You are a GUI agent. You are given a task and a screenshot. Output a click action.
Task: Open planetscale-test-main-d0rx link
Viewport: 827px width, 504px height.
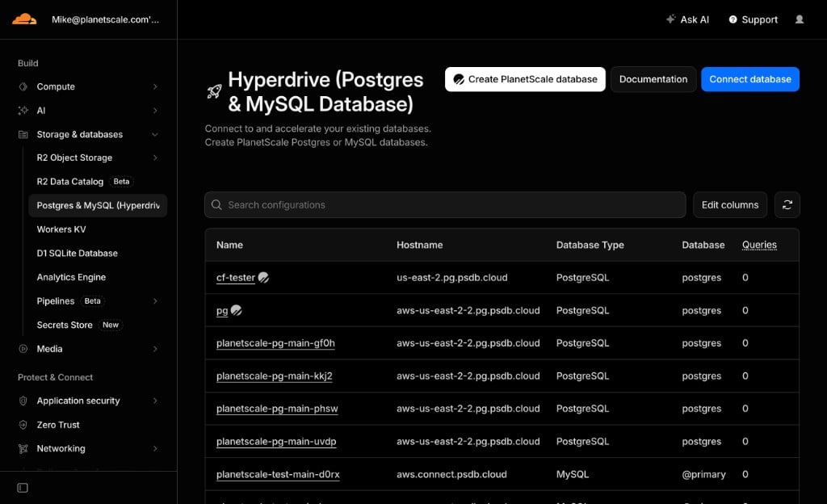pos(278,474)
